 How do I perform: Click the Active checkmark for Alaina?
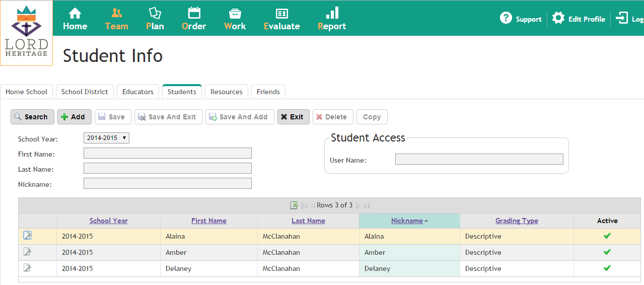point(607,236)
